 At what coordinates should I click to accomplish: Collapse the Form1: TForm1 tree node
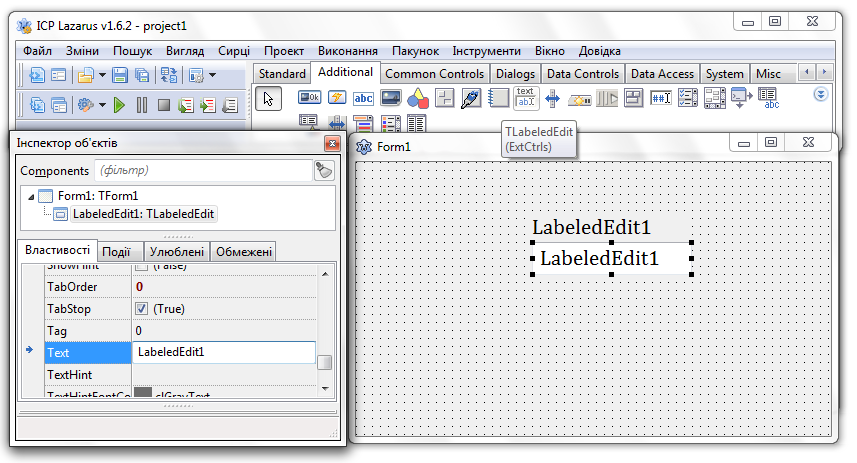(x=31, y=196)
